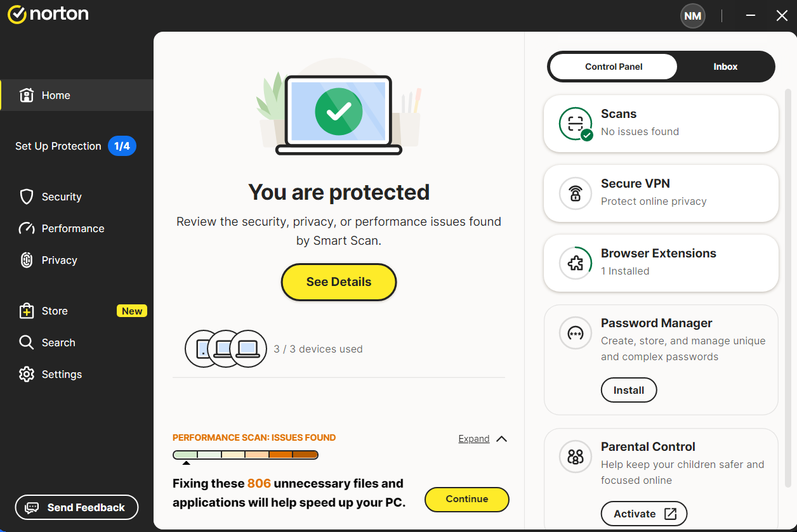Open the Security shield in sidebar
Viewport: 797px width, 532px height.
coord(27,197)
